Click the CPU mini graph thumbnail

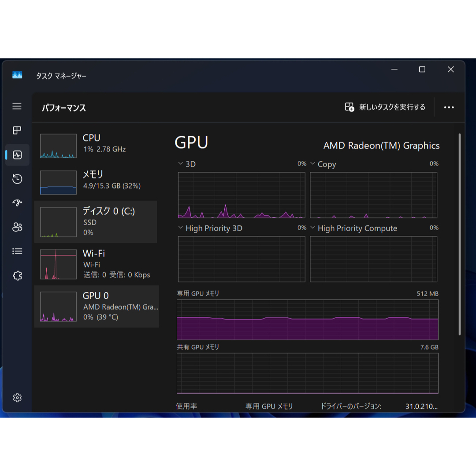coord(58,146)
